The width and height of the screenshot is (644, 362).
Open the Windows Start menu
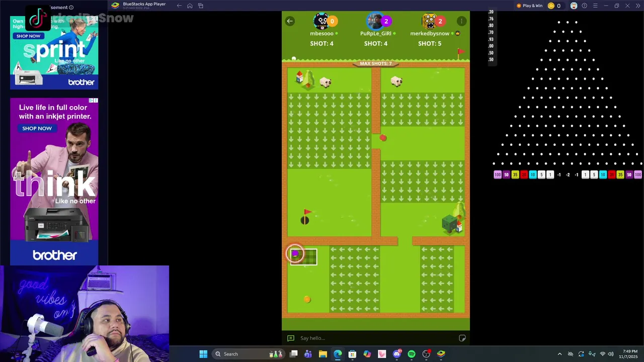(203, 354)
